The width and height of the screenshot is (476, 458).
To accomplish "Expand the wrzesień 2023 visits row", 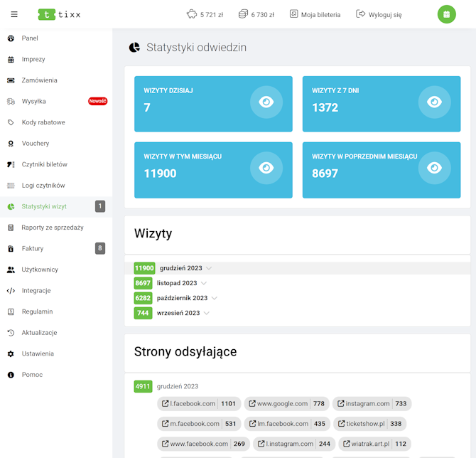I will coord(207,313).
